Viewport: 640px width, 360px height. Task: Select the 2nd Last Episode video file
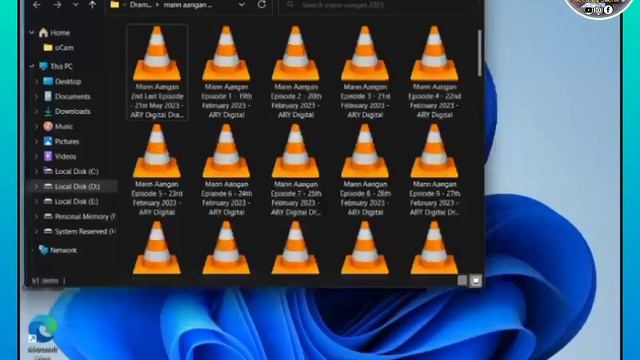click(157, 72)
